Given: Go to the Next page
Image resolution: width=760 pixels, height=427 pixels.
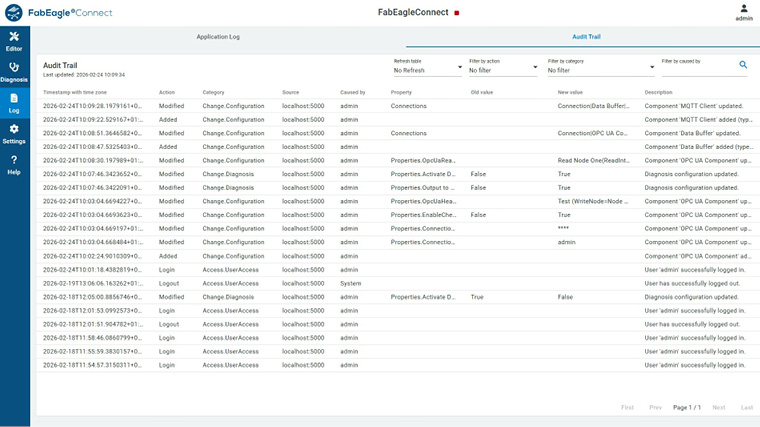Looking at the screenshot, I should click(x=718, y=407).
